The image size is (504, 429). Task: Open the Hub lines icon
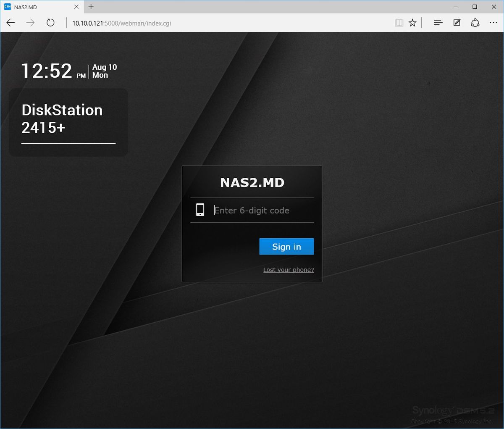click(x=438, y=23)
